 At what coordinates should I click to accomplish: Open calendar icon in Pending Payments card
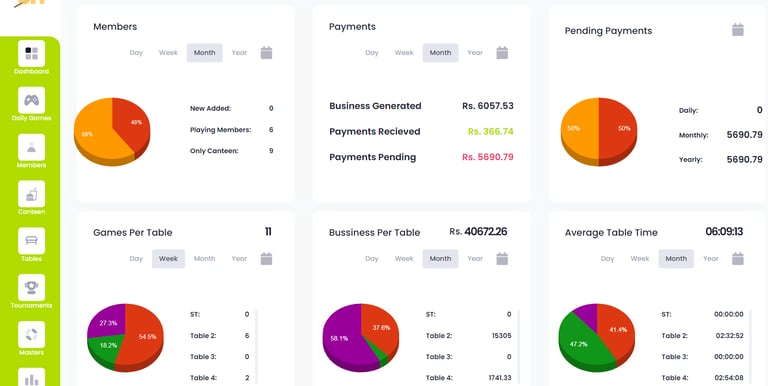click(x=738, y=30)
